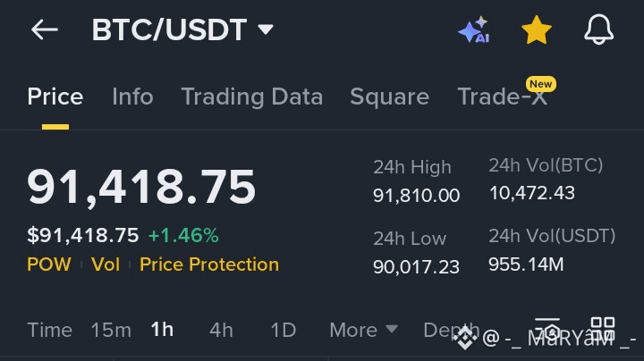
Task: Go back using the left arrow
Action: [45, 29]
